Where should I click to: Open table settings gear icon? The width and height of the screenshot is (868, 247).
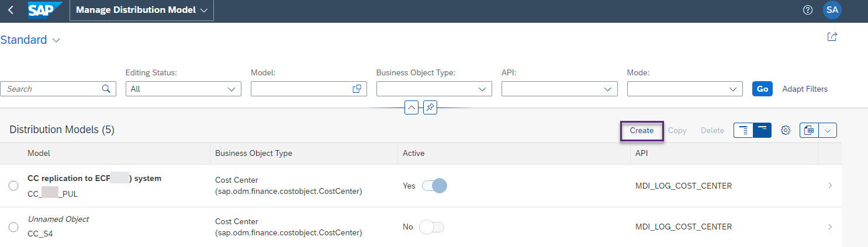(786, 130)
